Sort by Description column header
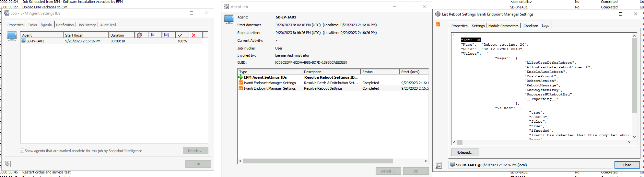 331,72
